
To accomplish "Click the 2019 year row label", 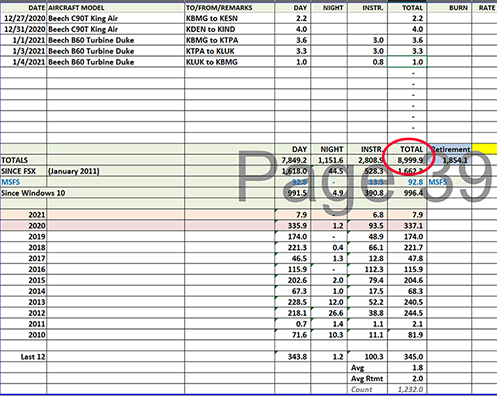I will point(23,237).
